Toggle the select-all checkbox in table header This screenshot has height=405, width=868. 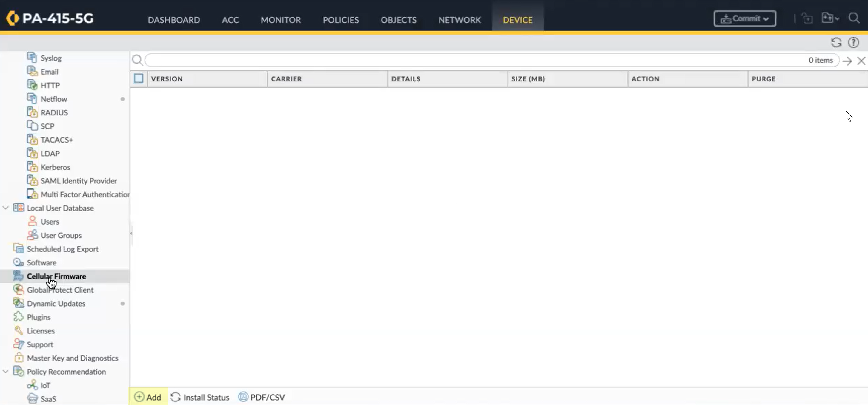[x=139, y=78]
